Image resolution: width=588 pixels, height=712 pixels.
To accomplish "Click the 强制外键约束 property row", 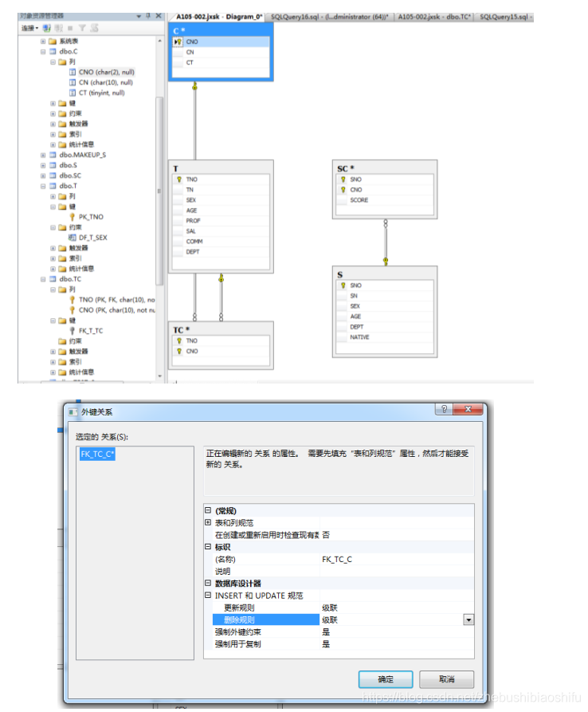I will click(x=343, y=632).
